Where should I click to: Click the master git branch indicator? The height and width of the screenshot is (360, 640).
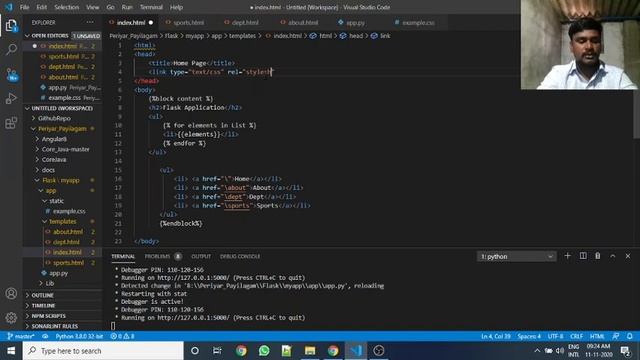point(20,336)
